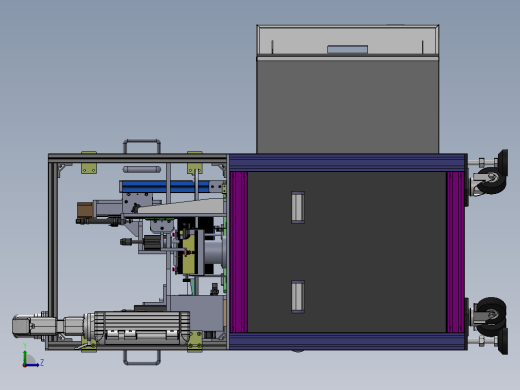Select the lower leveling foot pad

click(x=503, y=341)
